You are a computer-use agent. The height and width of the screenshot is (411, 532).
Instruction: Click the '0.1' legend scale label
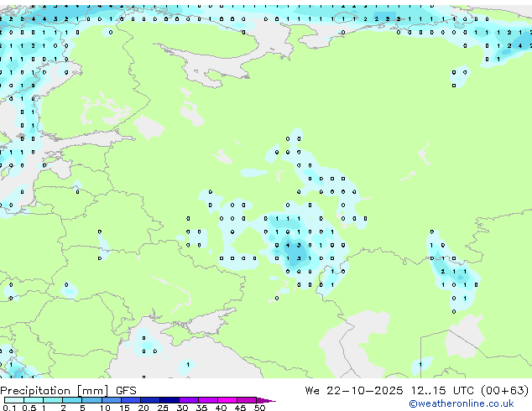[9, 408]
